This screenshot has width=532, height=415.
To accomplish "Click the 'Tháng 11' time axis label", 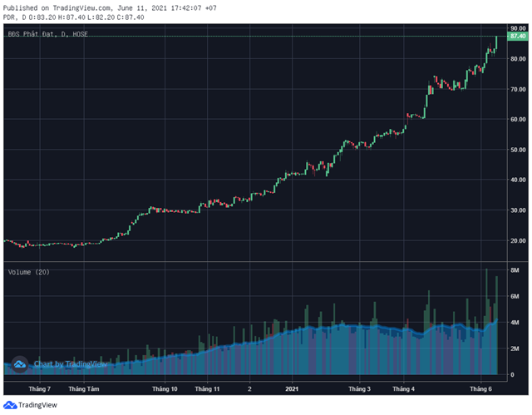I will point(207,389).
